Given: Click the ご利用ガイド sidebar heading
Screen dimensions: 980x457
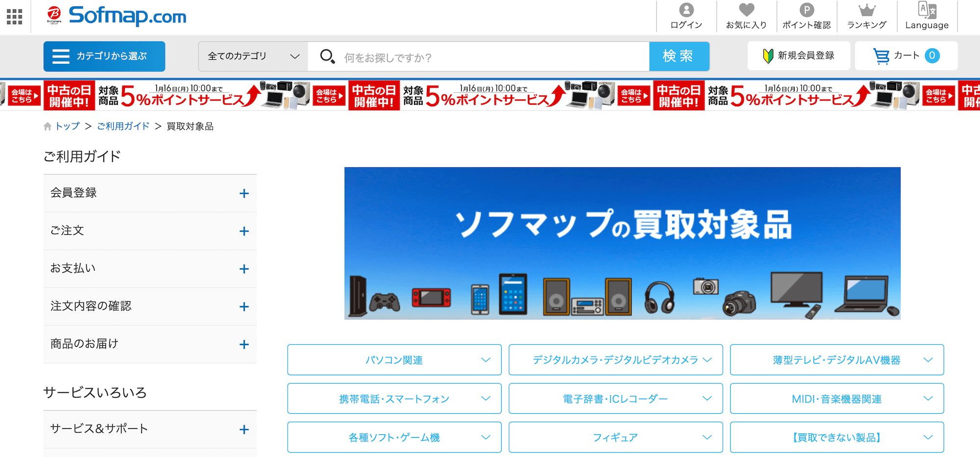Looking at the screenshot, I should point(82,156).
